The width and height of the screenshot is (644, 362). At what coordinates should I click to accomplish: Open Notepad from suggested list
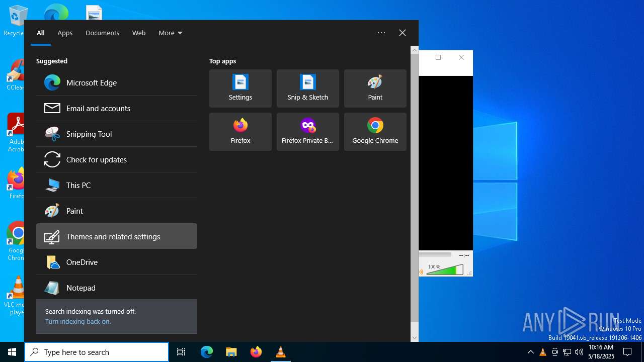pos(117,288)
